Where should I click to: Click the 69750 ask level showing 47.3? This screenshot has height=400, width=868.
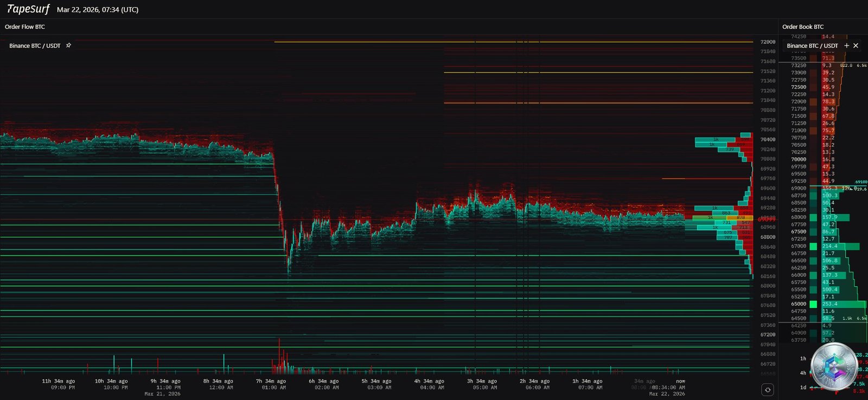(823, 166)
